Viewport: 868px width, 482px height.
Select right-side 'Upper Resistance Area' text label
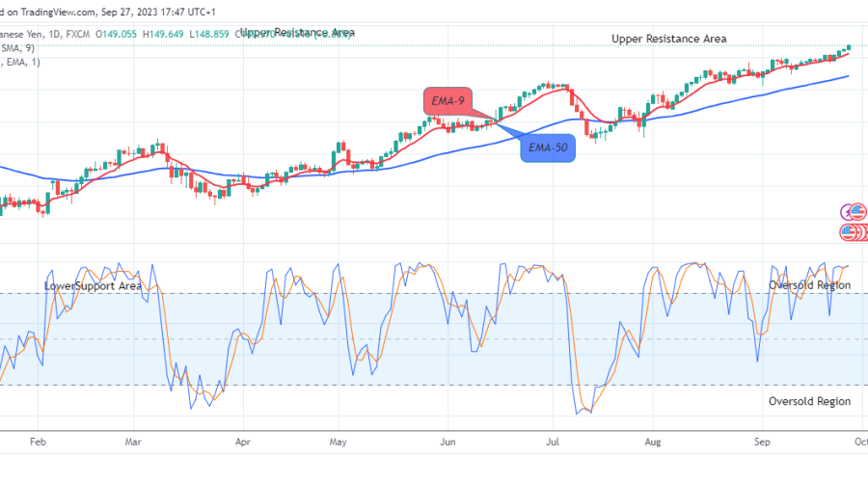[x=668, y=39]
